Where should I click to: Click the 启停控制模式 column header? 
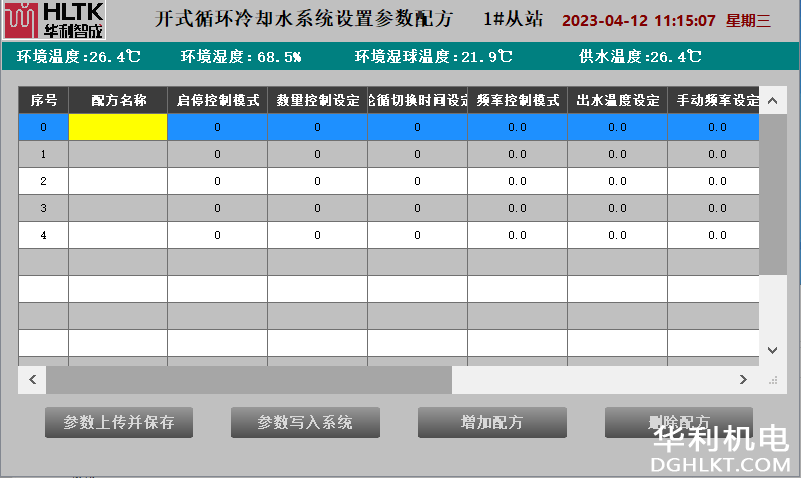217,100
